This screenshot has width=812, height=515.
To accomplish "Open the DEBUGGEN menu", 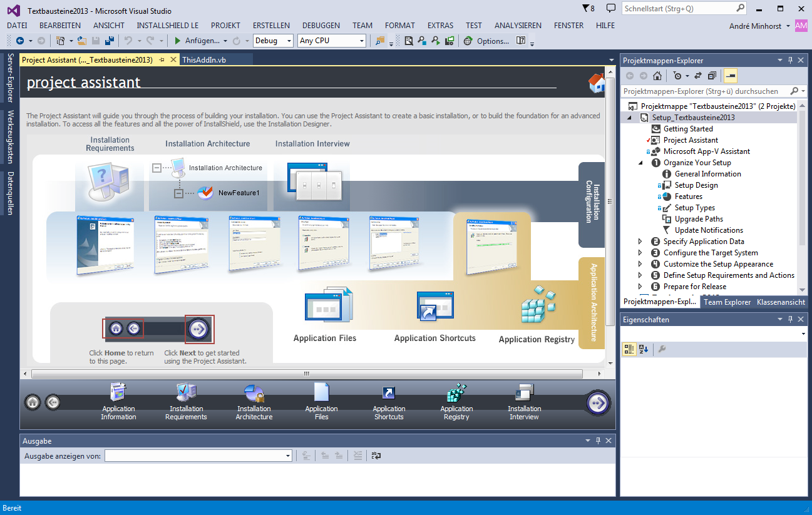I will pyautogui.click(x=321, y=26).
